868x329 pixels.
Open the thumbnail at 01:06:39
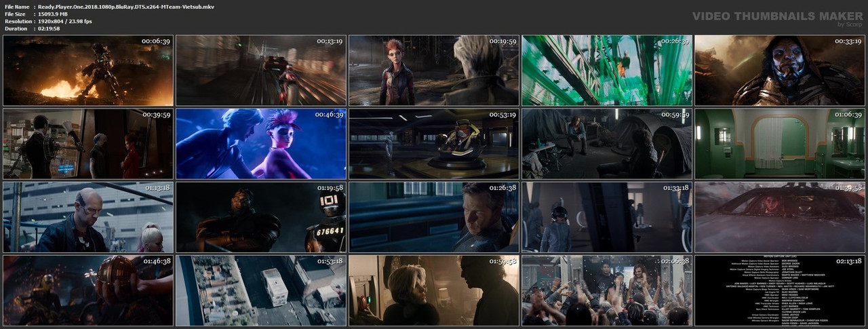coord(780,144)
